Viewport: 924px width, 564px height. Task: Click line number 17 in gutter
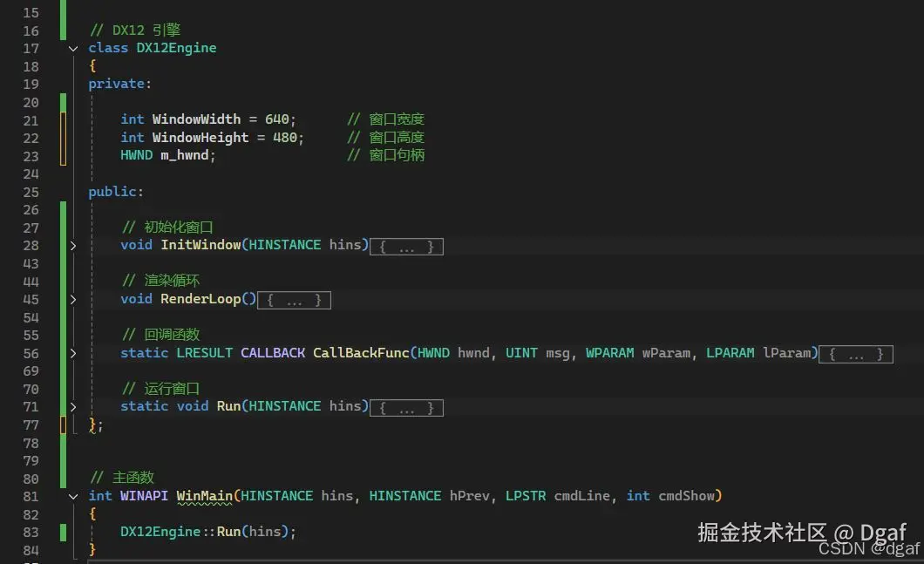(x=31, y=48)
